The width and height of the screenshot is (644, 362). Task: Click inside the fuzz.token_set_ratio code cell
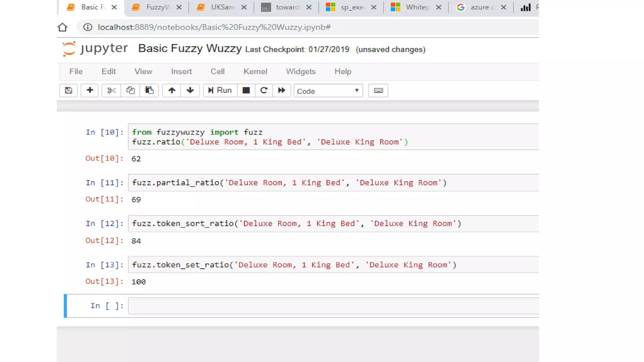(x=333, y=265)
